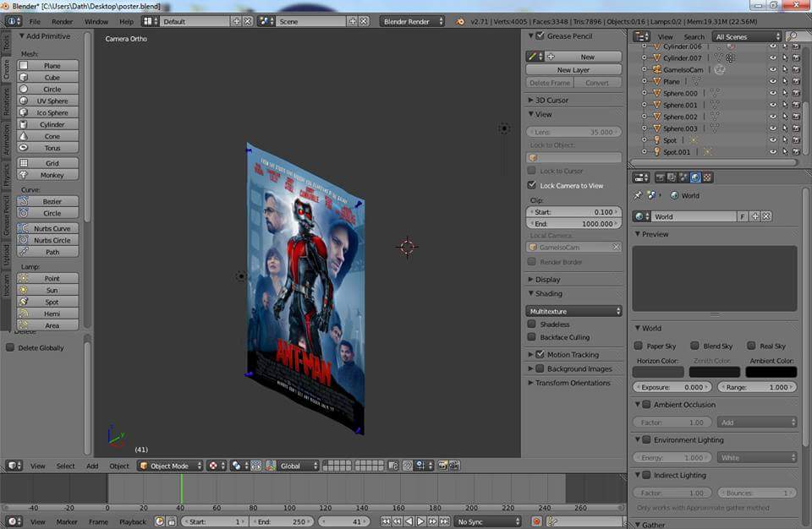Collapse the World settings panel
Image resolution: width=812 pixels, height=529 pixels.
coord(650,328)
